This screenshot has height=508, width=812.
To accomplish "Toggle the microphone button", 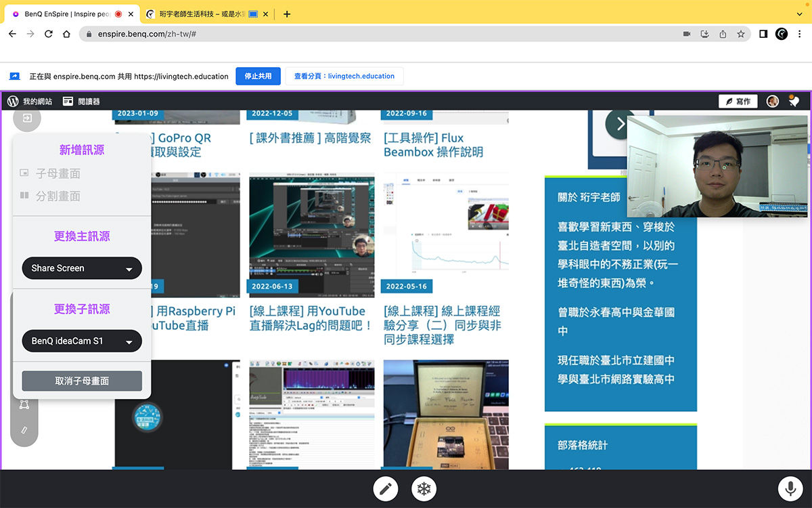I will (x=790, y=489).
